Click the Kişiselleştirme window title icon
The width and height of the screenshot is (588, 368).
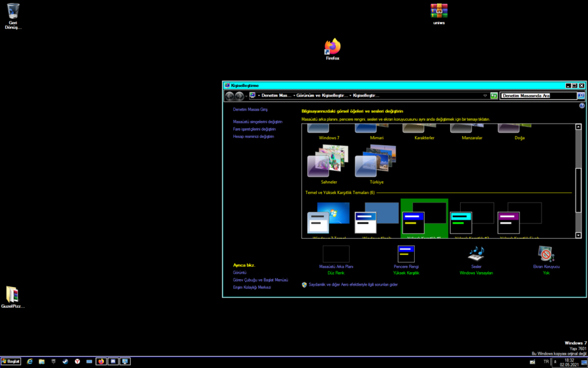point(227,86)
